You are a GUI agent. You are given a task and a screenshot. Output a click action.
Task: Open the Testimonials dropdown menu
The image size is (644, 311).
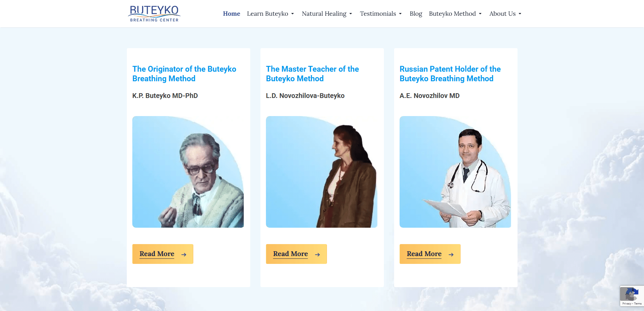381,14
